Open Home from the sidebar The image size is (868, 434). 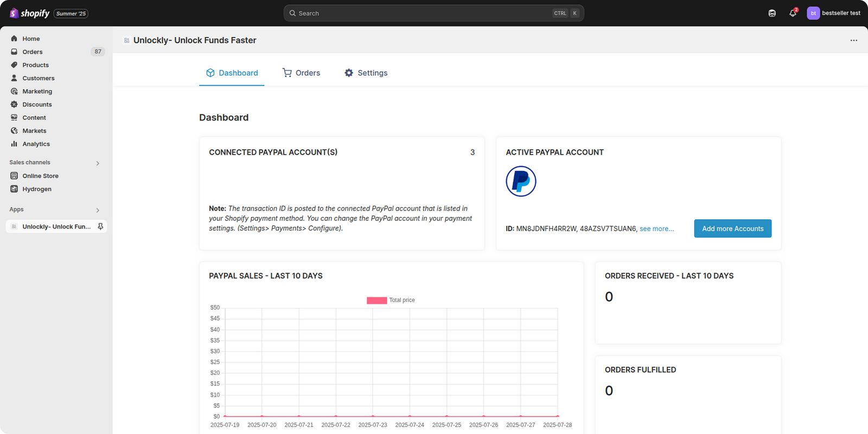tap(31, 39)
